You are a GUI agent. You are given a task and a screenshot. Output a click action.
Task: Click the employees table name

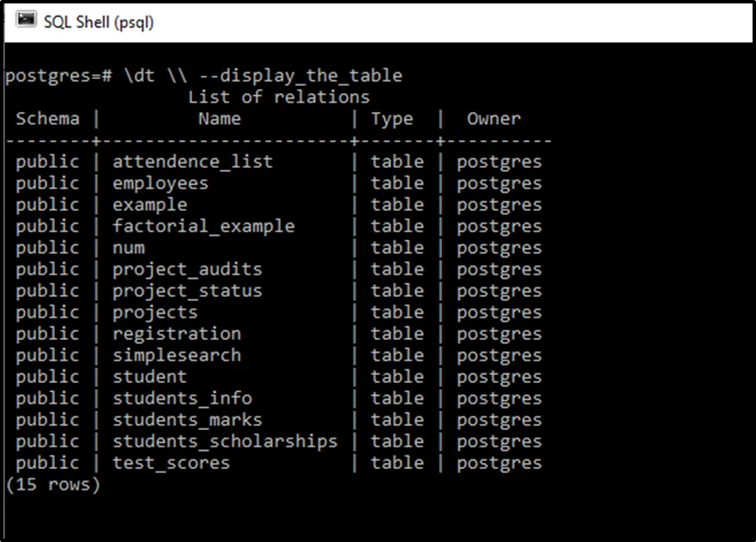160,183
